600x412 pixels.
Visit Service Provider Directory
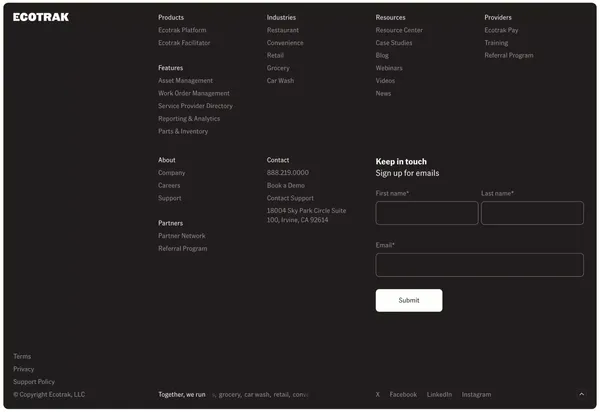(x=195, y=106)
